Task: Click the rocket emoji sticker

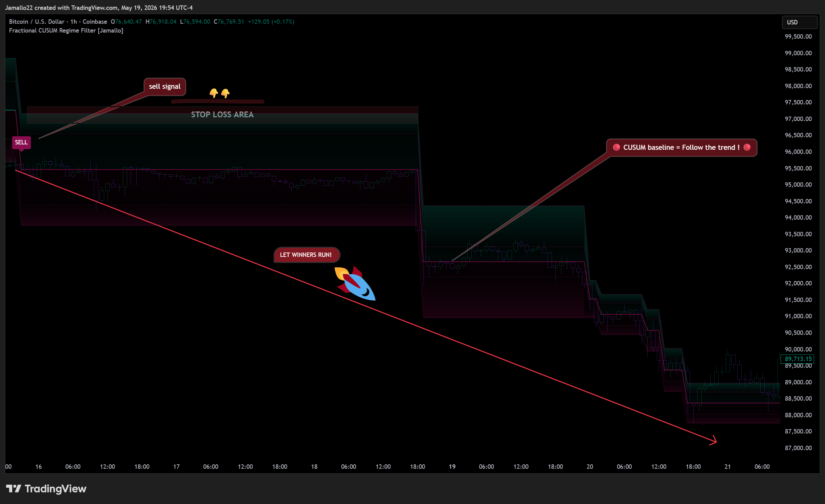Action: pyautogui.click(x=355, y=283)
